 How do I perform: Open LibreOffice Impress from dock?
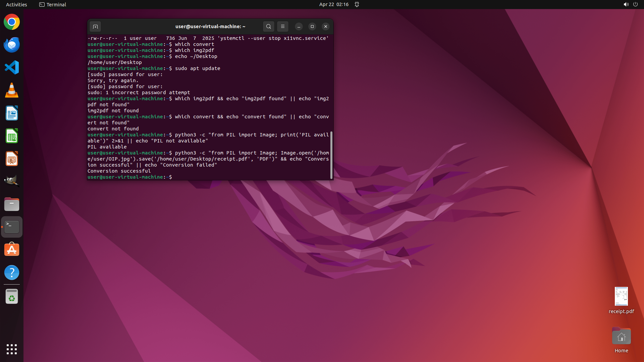click(12, 159)
